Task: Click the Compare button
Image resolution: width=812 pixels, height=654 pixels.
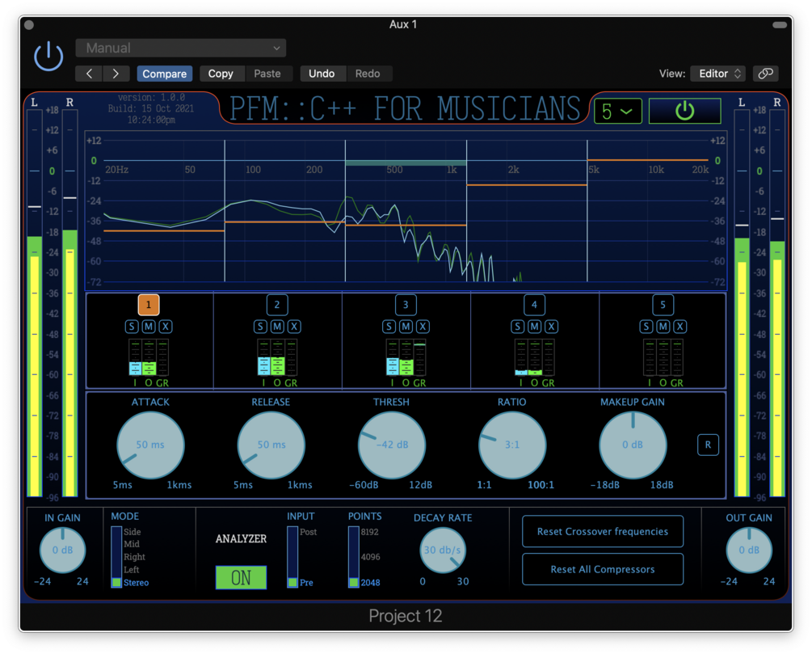Action: click(x=164, y=74)
